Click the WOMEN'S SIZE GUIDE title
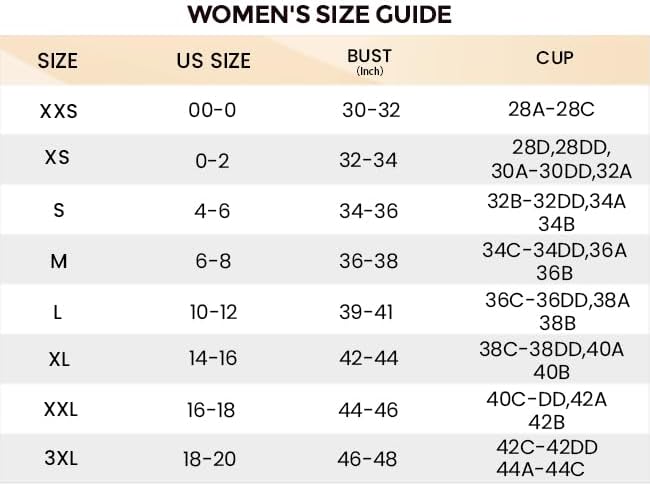Image resolution: width=650 pixels, height=486 pixels. point(320,15)
